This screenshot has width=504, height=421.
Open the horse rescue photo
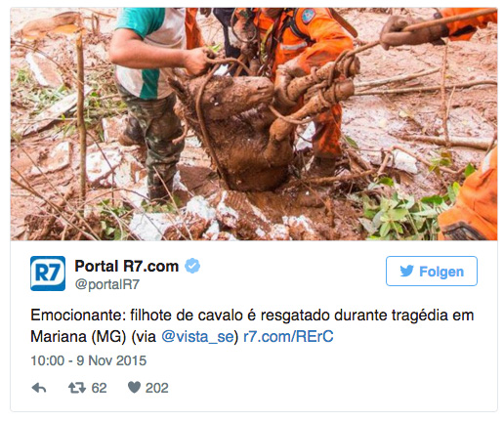(254, 124)
